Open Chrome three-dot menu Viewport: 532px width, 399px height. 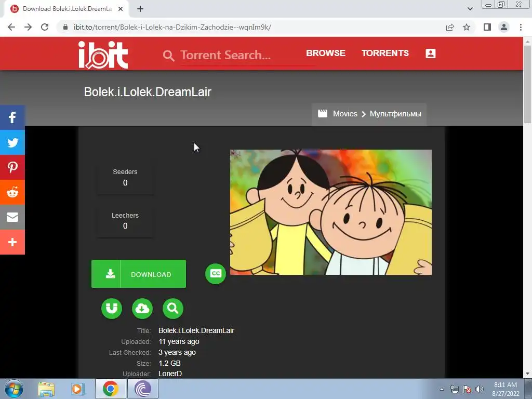click(521, 27)
